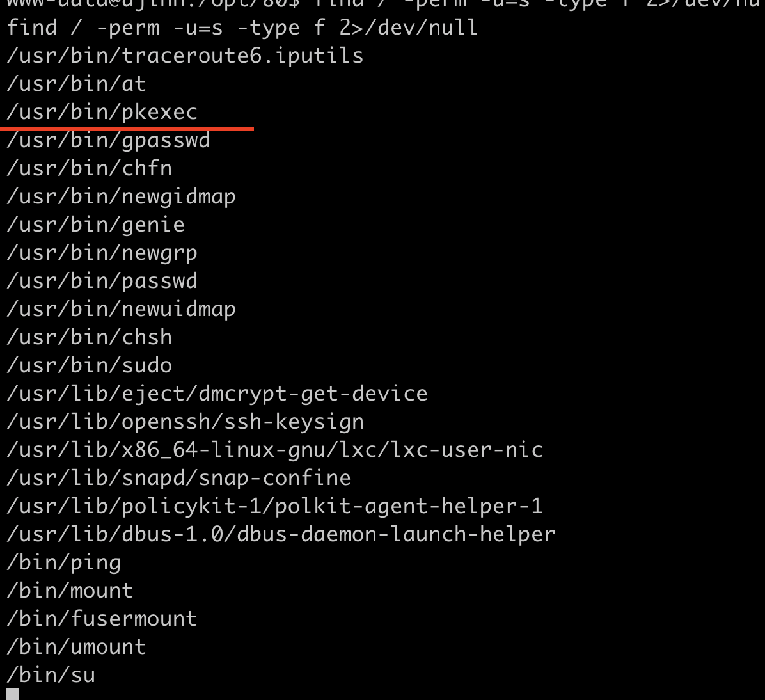Click the /usr/bin/sudo line
The width and height of the screenshot is (765, 700).
point(90,365)
